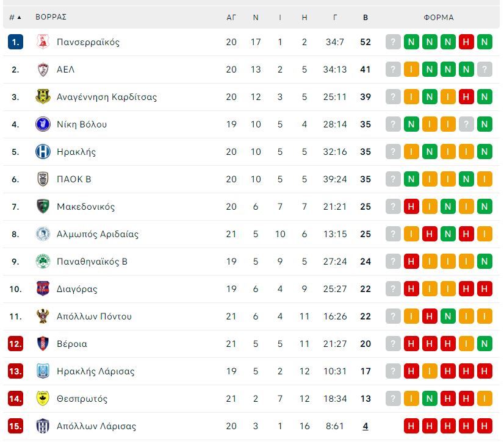
Task: Click the Γ goals column header
Action: 335,18
